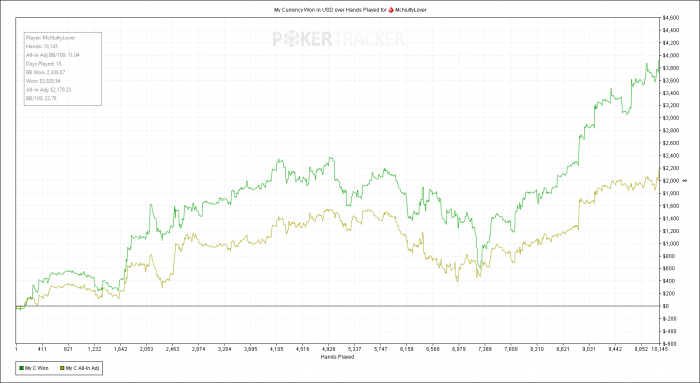Click the y-axis label $0
The image size is (700, 383).
pos(667,306)
